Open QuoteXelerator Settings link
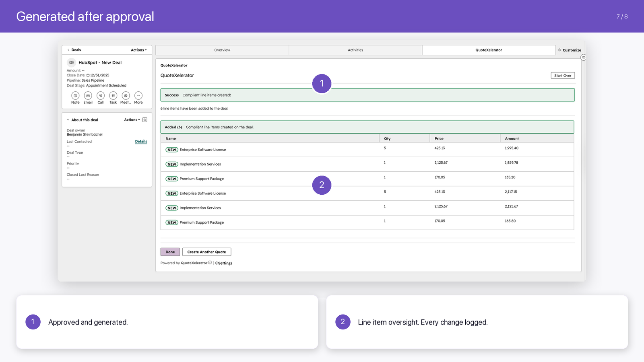The width and height of the screenshot is (644, 362). (224, 263)
